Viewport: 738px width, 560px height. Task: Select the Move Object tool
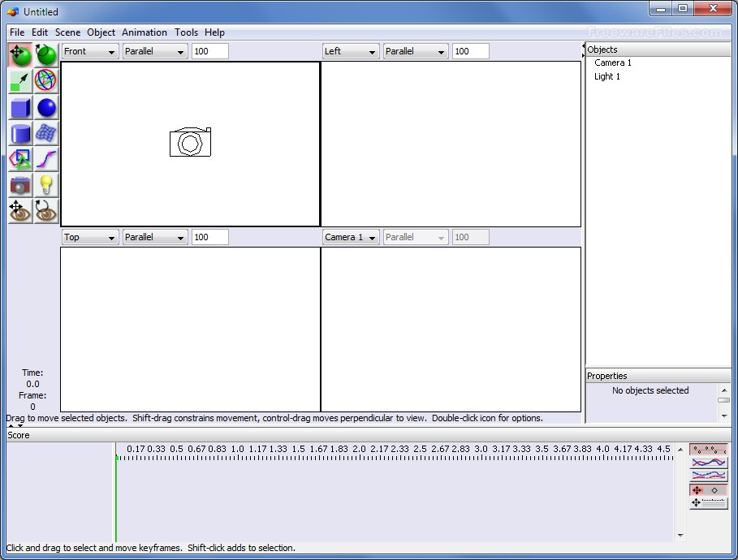[20, 55]
